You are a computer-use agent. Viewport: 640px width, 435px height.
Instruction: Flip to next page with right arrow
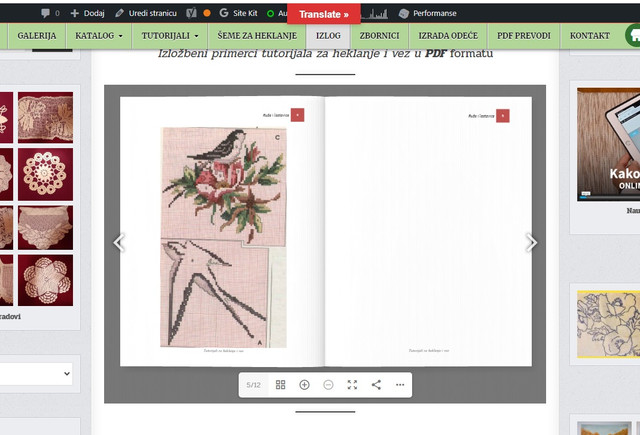tap(531, 242)
